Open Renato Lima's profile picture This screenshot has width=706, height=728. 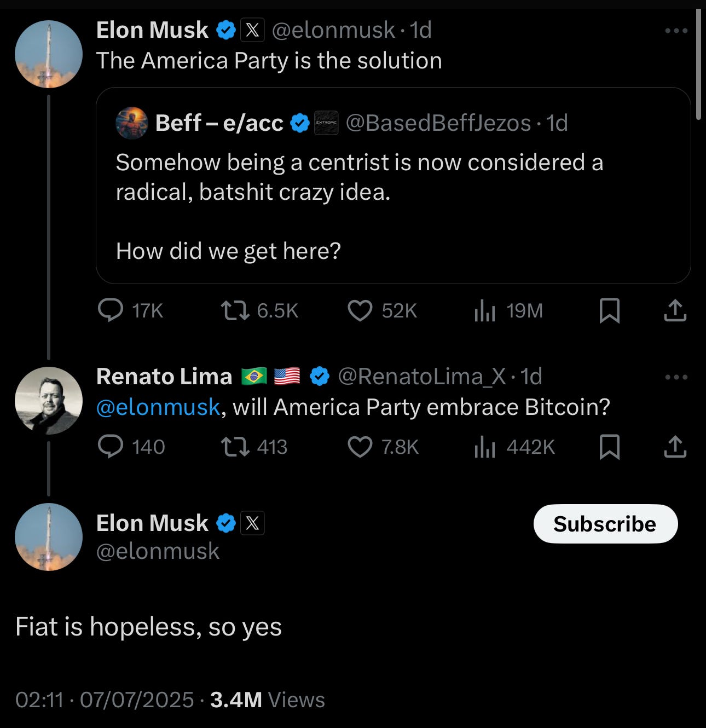49,400
